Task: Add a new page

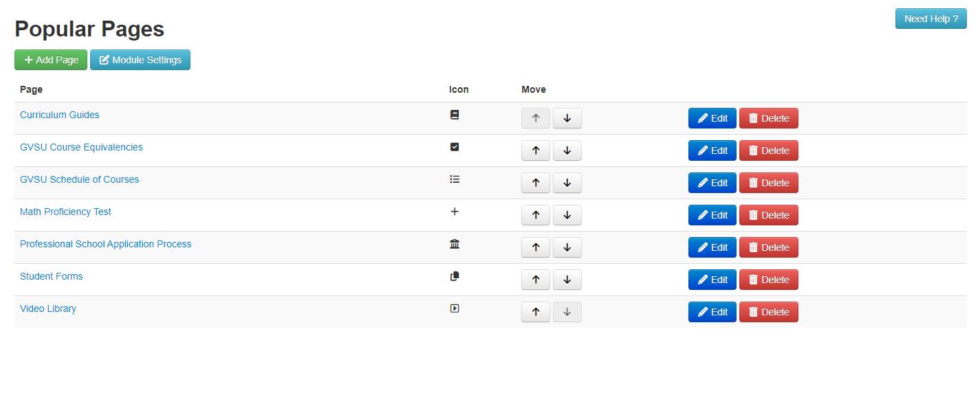Action: [x=51, y=60]
